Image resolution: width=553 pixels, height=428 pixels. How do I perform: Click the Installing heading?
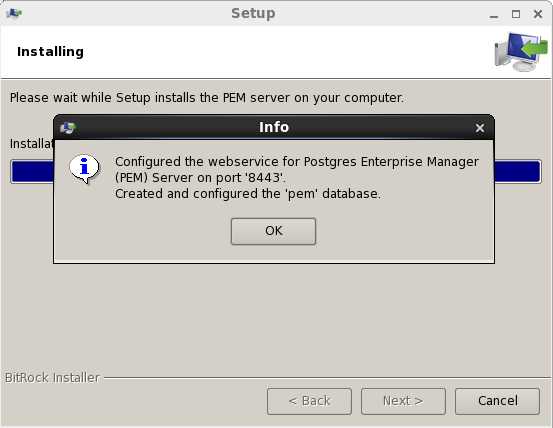click(x=50, y=52)
